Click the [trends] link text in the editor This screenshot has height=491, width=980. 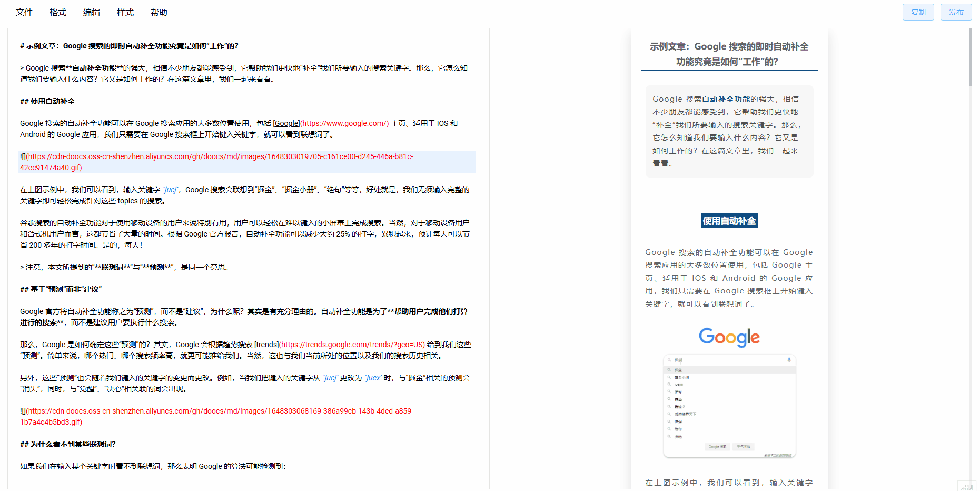pyautogui.click(x=266, y=345)
